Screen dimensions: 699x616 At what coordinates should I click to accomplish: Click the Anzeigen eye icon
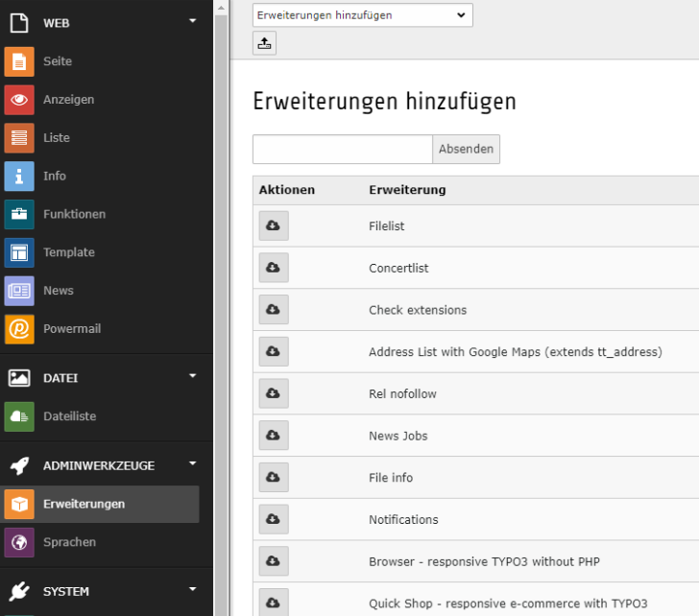pyautogui.click(x=19, y=100)
